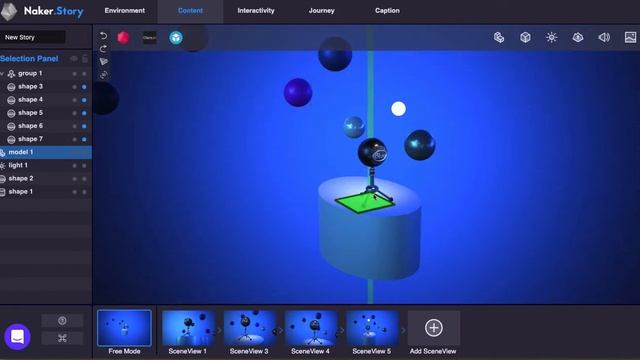Add a shape with the cube icon
Screen dimensions: 640x360
tap(525, 38)
